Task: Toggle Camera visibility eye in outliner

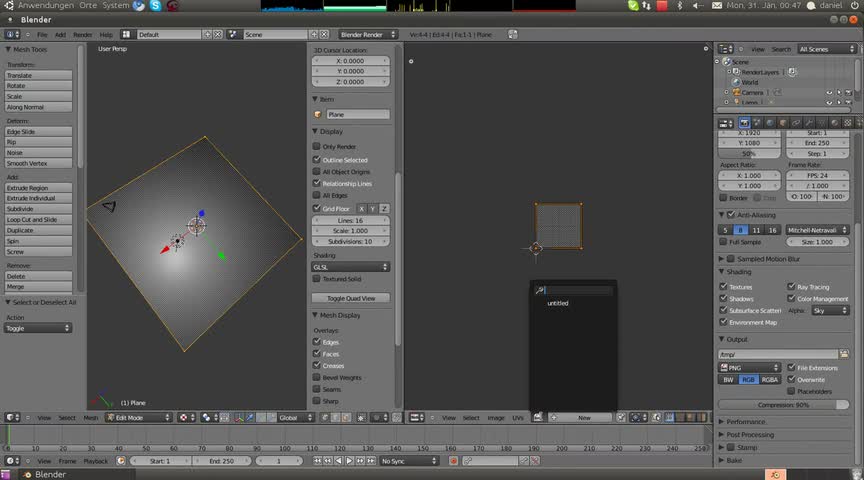Action: point(829,92)
